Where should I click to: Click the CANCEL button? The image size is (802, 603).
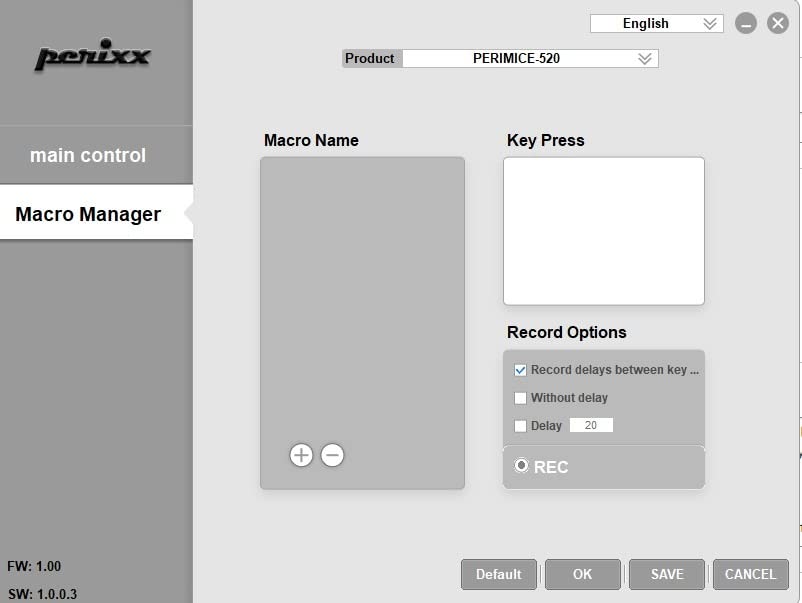[750, 574]
